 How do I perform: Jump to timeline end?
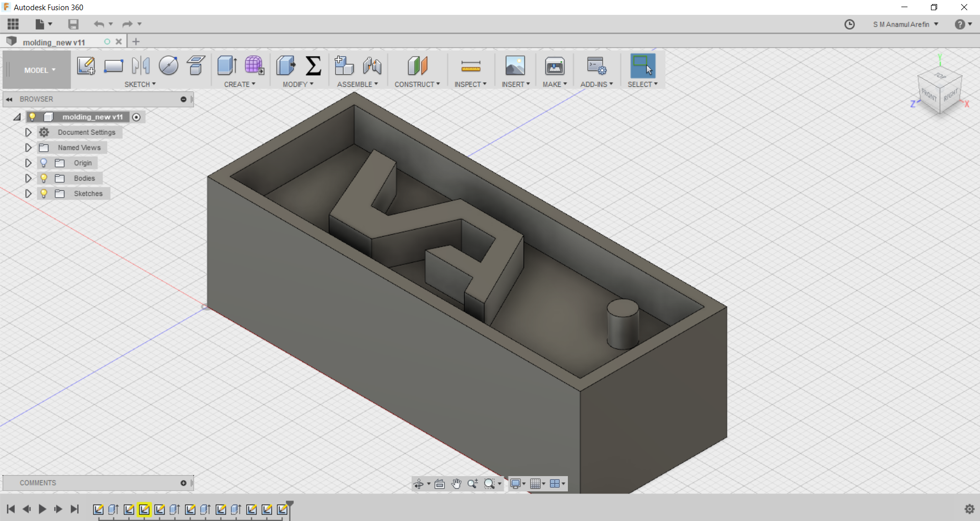click(x=75, y=509)
